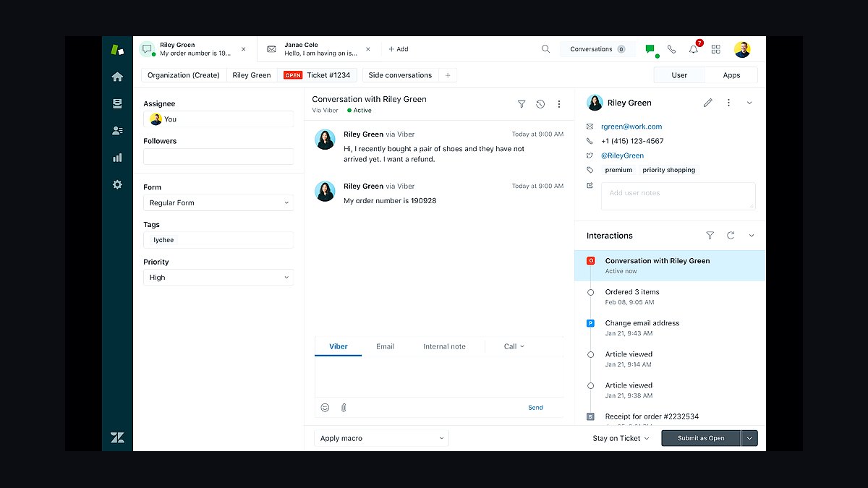This screenshot has width=868, height=488.
Task: Open the products grid icon
Action: 716,49
